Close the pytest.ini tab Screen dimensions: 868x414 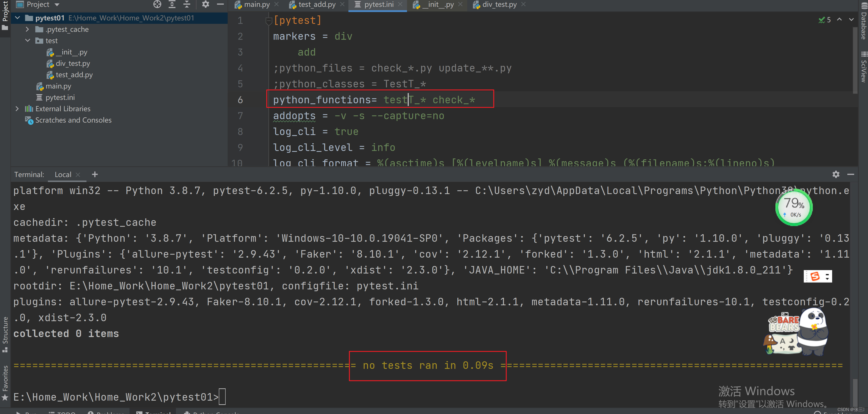[x=400, y=4]
